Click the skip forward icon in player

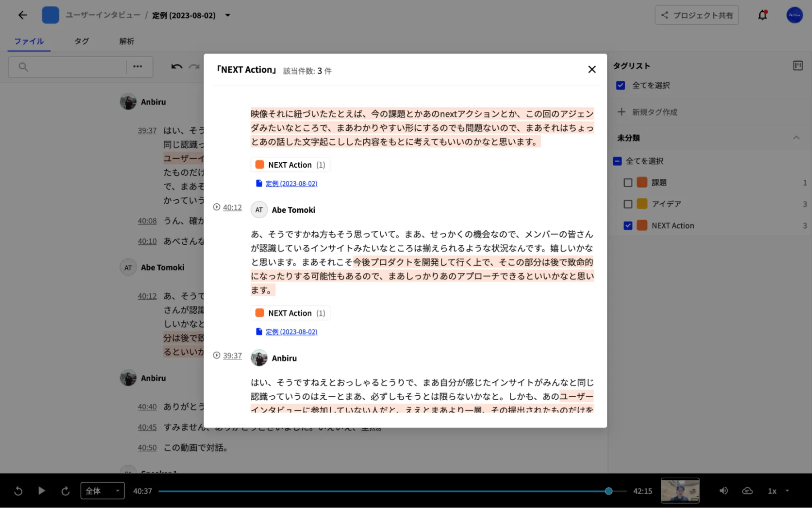coord(65,491)
